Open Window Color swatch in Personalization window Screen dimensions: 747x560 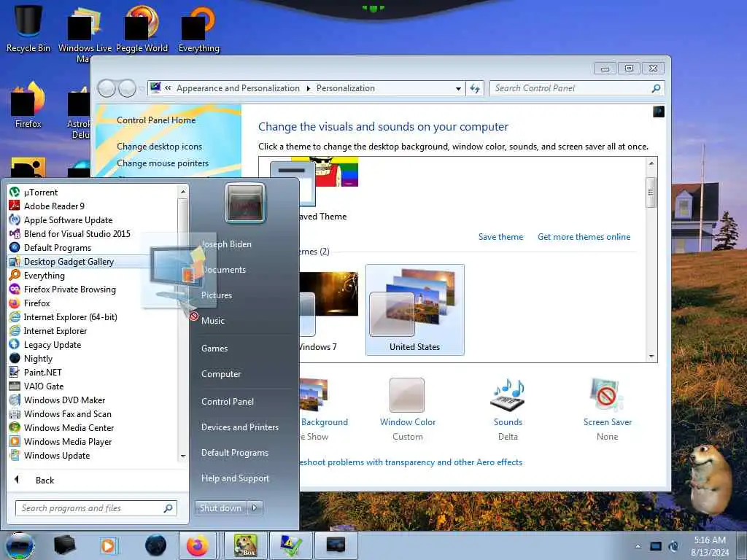point(407,395)
